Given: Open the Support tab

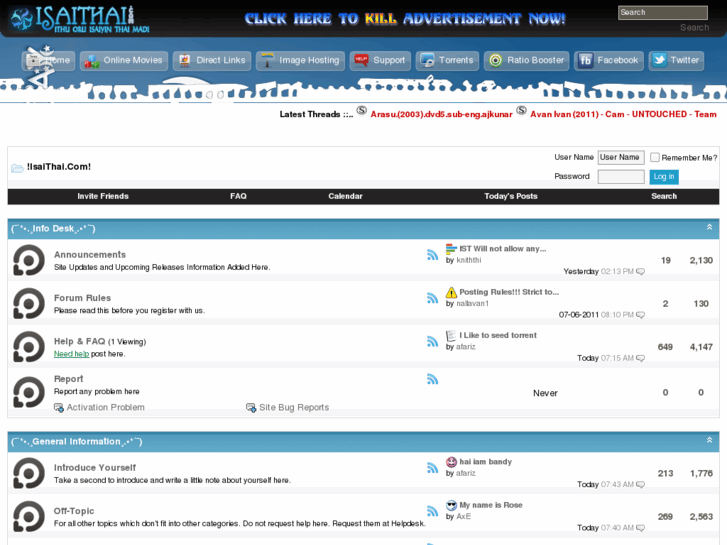Looking at the screenshot, I should coord(380,61).
